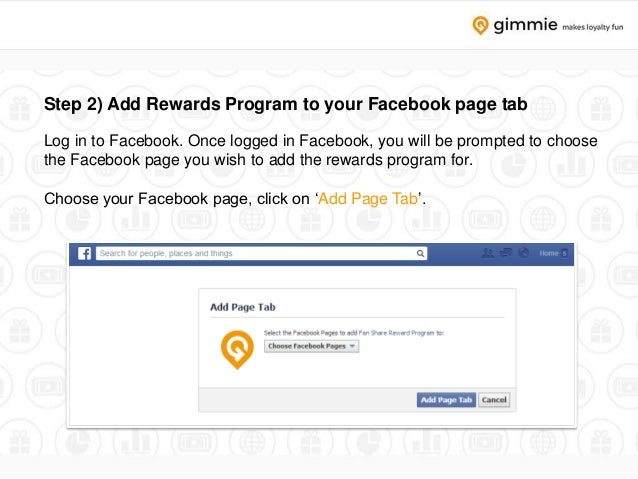Select Home in the Facebook top bar
The width and height of the screenshot is (638, 479).
click(x=548, y=253)
